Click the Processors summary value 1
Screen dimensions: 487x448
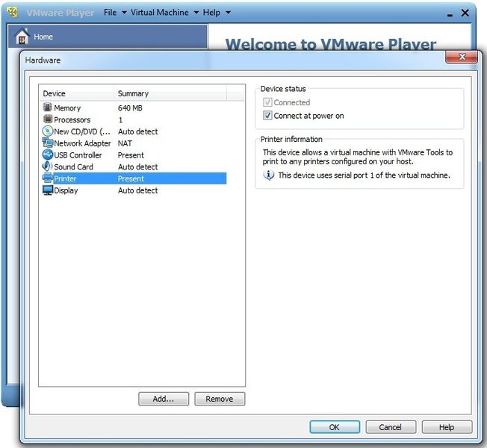[x=120, y=119]
